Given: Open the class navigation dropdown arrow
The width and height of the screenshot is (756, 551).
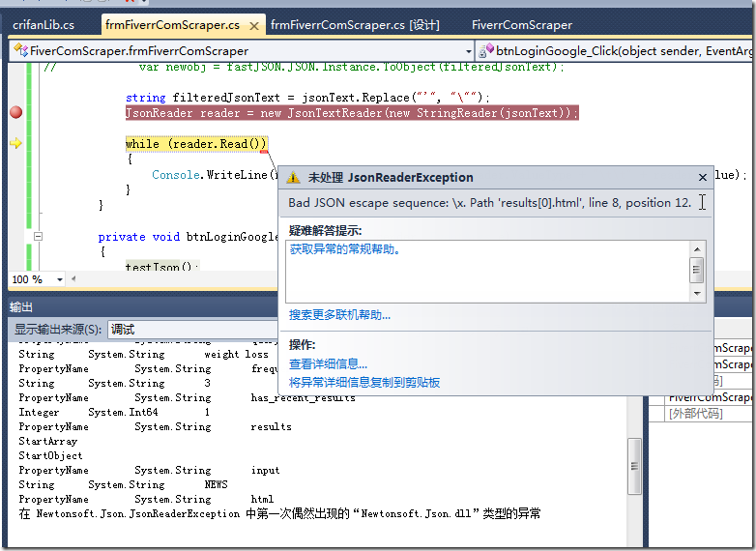Looking at the screenshot, I should pos(469,50).
